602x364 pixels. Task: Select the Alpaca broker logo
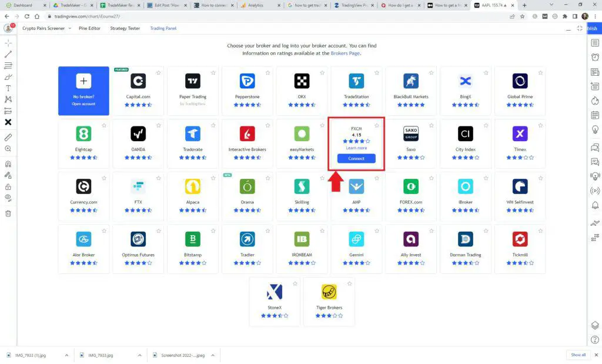pos(193,186)
